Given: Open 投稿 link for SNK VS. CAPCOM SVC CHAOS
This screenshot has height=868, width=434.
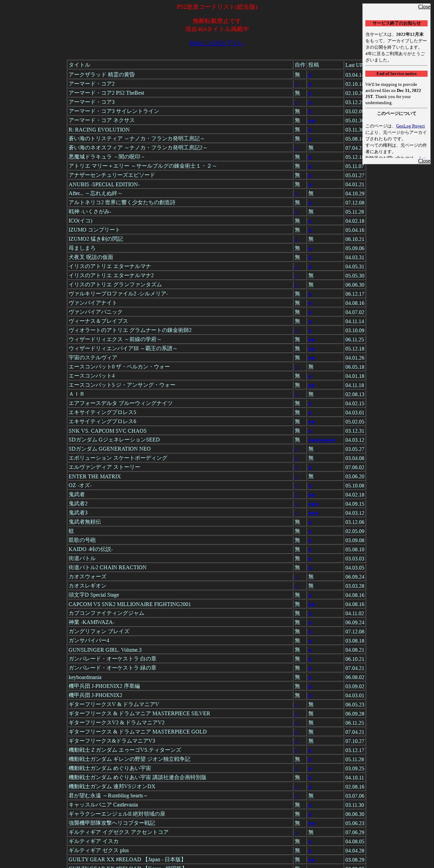Looking at the screenshot, I should click(310, 431).
